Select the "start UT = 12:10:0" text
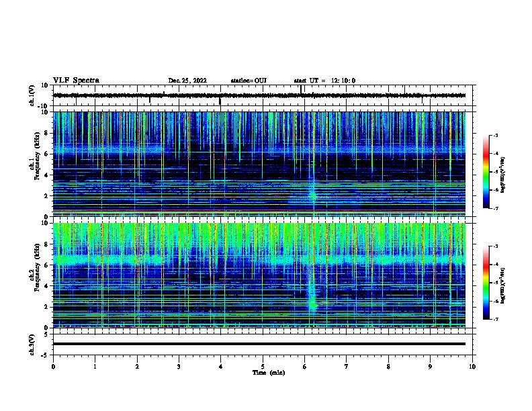Image resolution: width=532 pixels, height=411 pixels. tap(324, 81)
